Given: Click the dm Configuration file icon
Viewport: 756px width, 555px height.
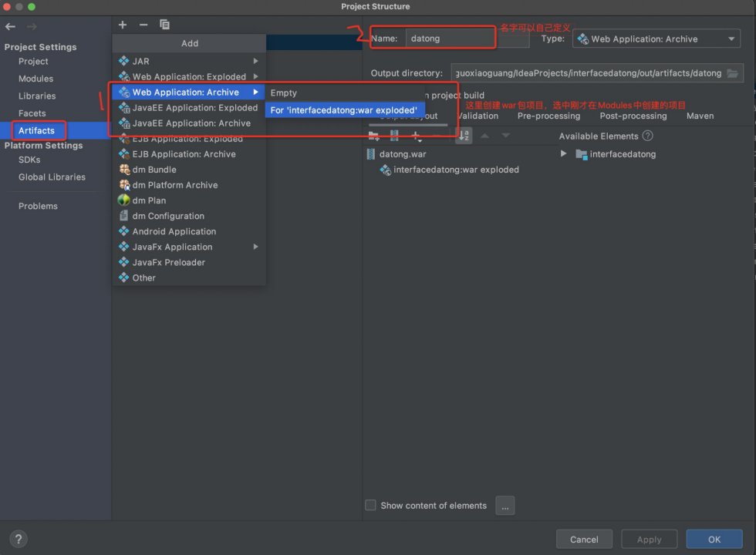Looking at the screenshot, I should 124,215.
